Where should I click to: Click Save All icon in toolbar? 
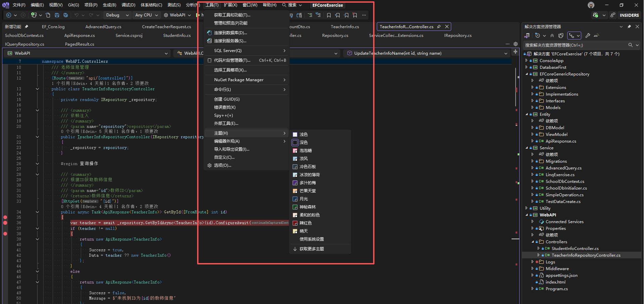(66, 15)
